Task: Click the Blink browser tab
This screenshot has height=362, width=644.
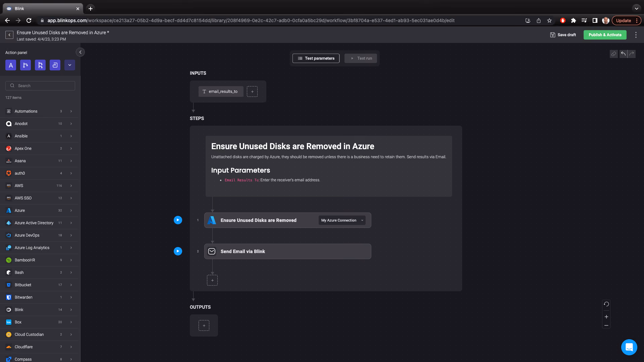Action: (43, 9)
